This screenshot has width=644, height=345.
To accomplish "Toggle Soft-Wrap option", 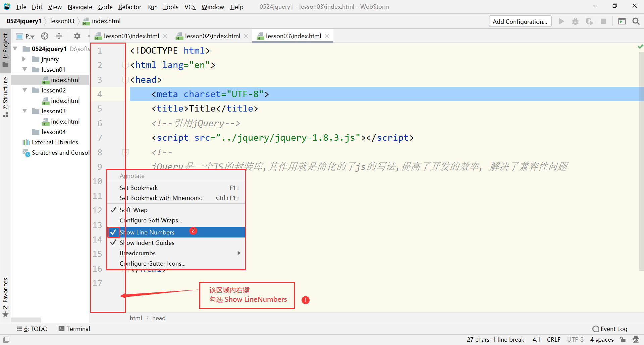I will pyautogui.click(x=176, y=210).
